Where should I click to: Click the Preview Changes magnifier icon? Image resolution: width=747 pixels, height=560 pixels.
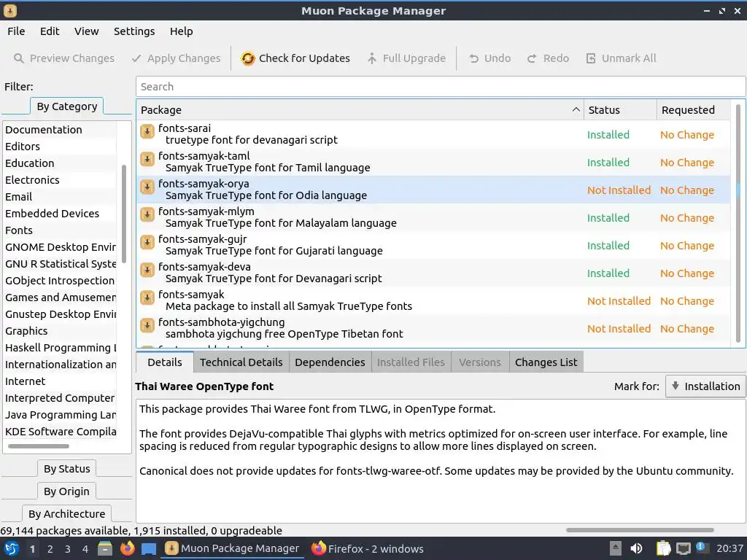tap(18, 58)
